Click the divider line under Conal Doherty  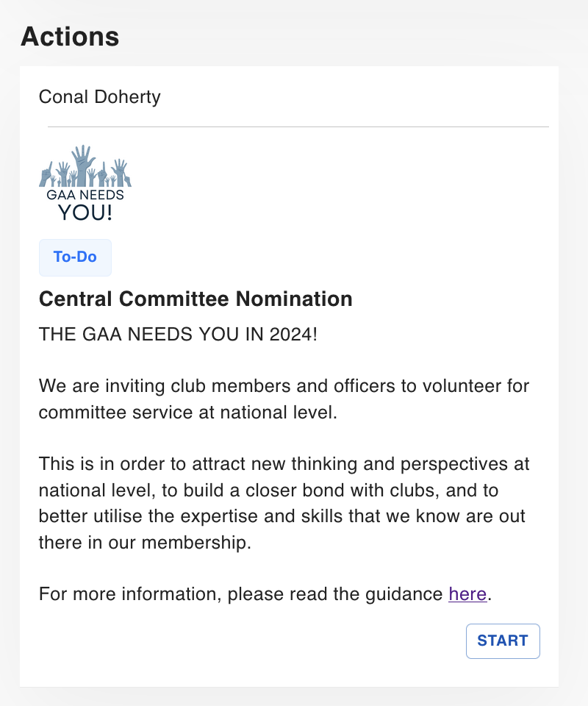[298, 127]
